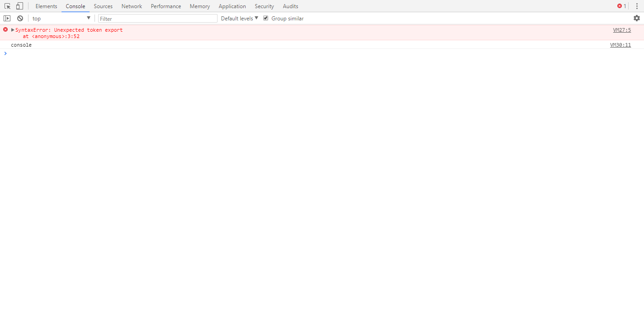Toggle the device toolbar icon
644x326 pixels.
pyautogui.click(x=19, y=6)
